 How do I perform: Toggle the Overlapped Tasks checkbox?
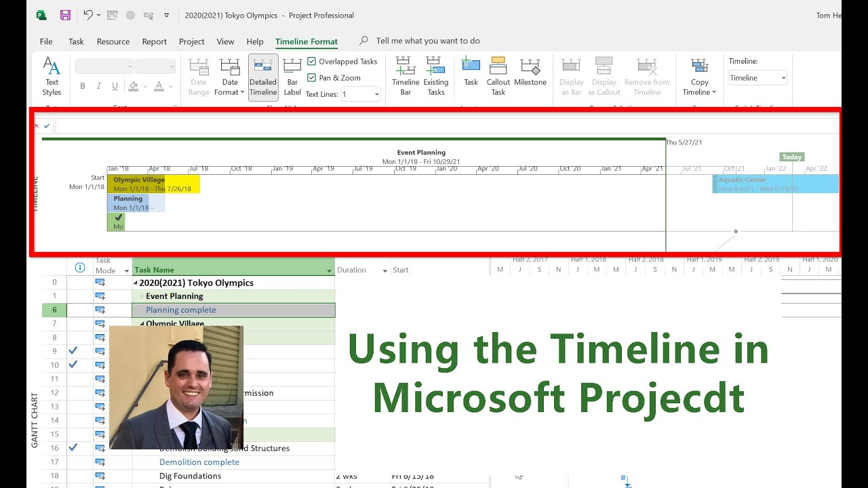(x=312, y=61)
